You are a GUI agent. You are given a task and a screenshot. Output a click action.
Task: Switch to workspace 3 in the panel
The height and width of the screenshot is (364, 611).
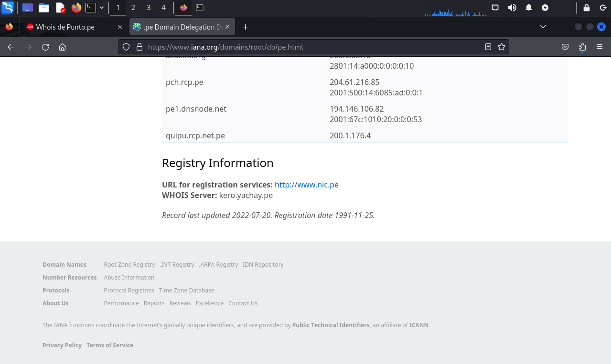(148, 8)
